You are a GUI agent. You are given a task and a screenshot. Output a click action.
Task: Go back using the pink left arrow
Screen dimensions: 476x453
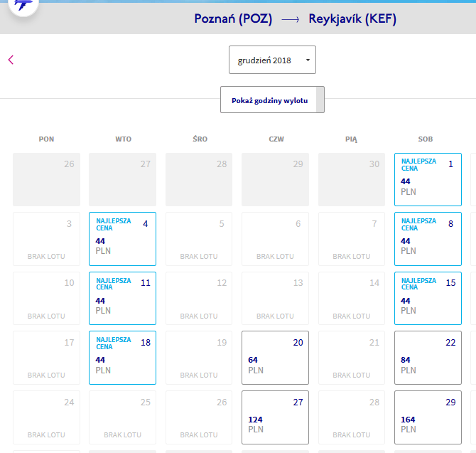click(x=11, y=60)
